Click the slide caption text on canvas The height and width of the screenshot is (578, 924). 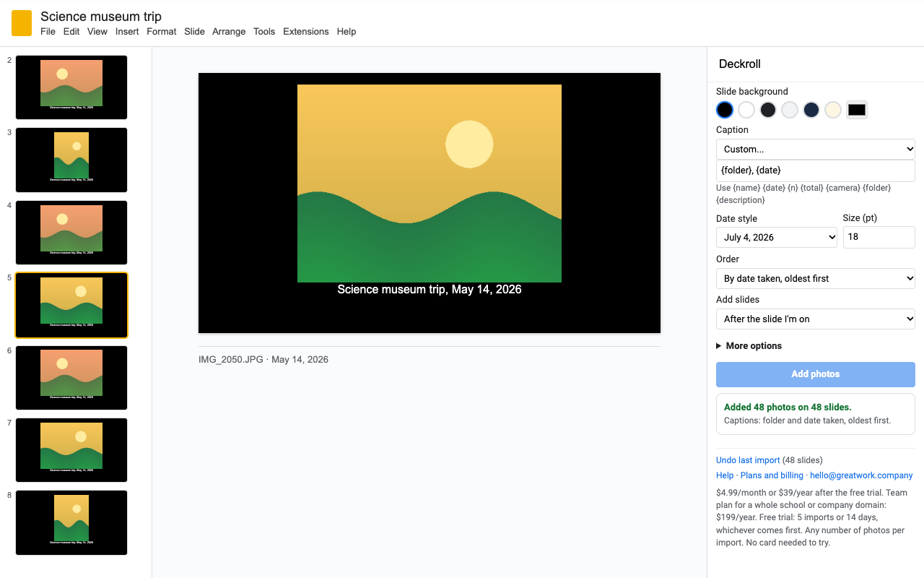[430, 290]
